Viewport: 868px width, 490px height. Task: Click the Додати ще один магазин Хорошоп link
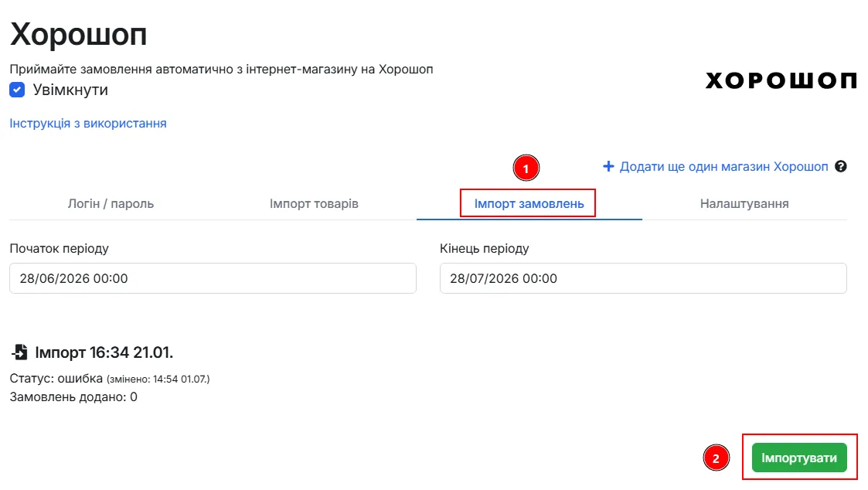(x=723, y=166)
